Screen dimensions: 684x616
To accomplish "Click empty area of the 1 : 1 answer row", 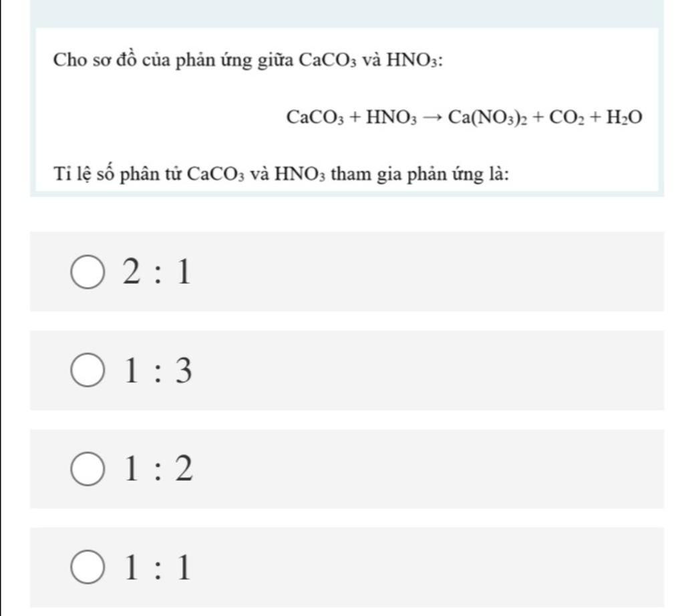I will (427, 567).
